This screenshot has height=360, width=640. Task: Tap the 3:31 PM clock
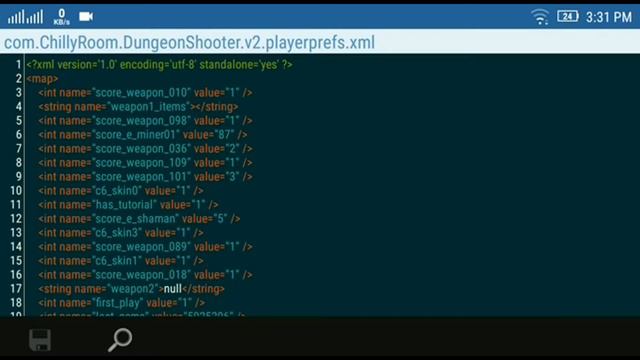pyautogui.click(x=609, y=17)
